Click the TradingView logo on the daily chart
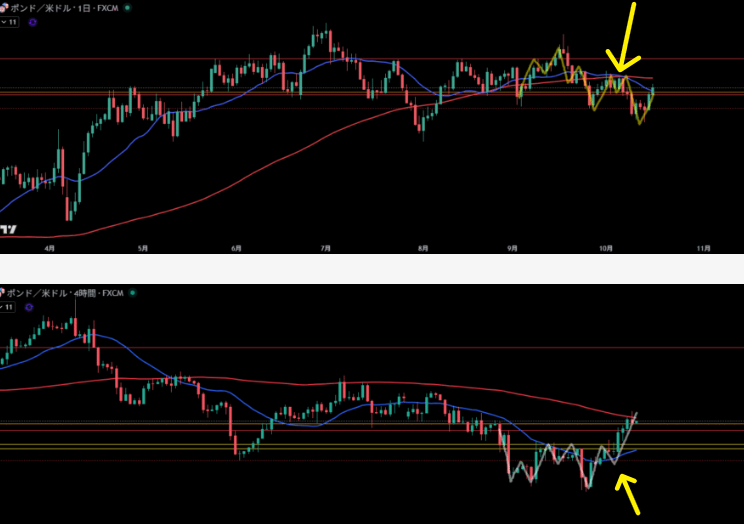744x524 pixels. (8, 229)
